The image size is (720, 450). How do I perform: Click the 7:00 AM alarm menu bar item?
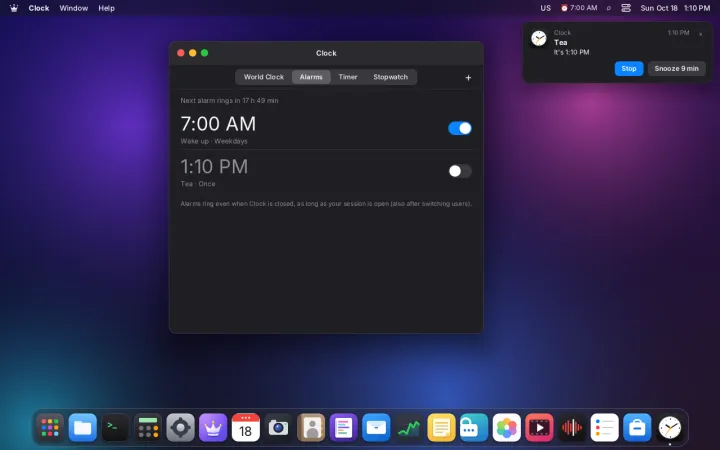click(x=579, y=8)
